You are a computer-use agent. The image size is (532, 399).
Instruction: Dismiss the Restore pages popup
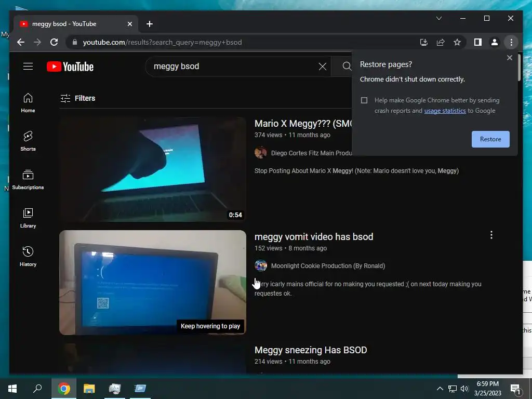point(509,58)
